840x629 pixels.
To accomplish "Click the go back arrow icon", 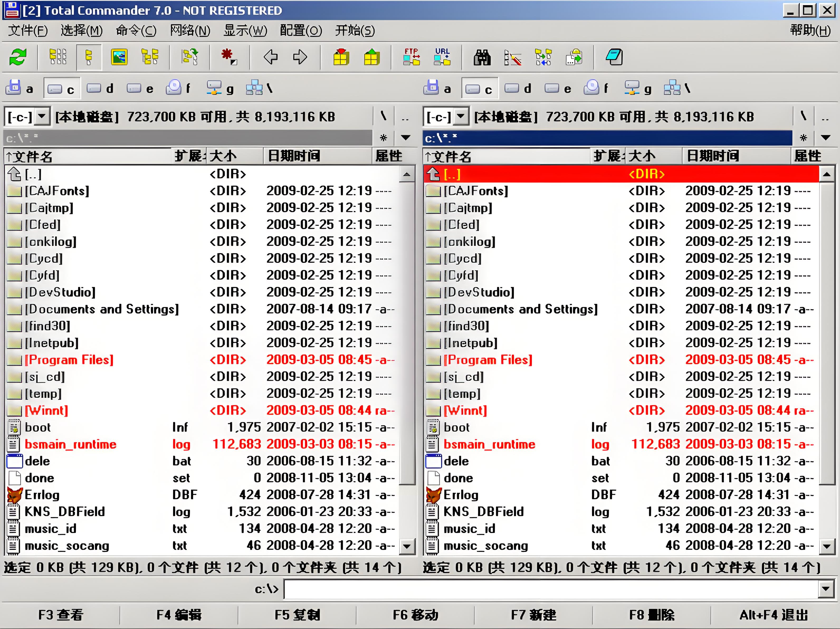I will pos(270,57).
